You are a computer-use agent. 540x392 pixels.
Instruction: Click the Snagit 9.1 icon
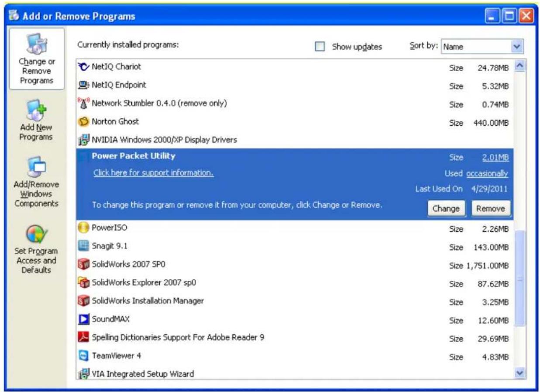(x=83, y=247)
